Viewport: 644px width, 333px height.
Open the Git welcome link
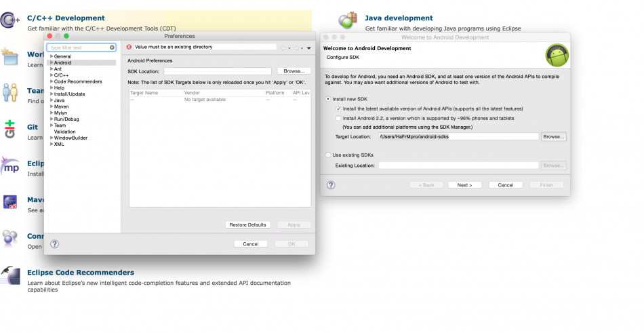click(x=33, y=128)
